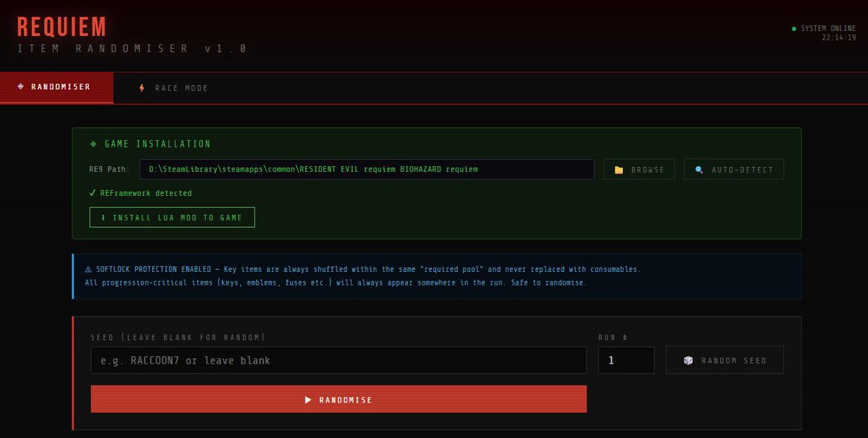Click the 22:14:19 clock readout
This screenshot has width=868, height=438.
pos(839,38)
